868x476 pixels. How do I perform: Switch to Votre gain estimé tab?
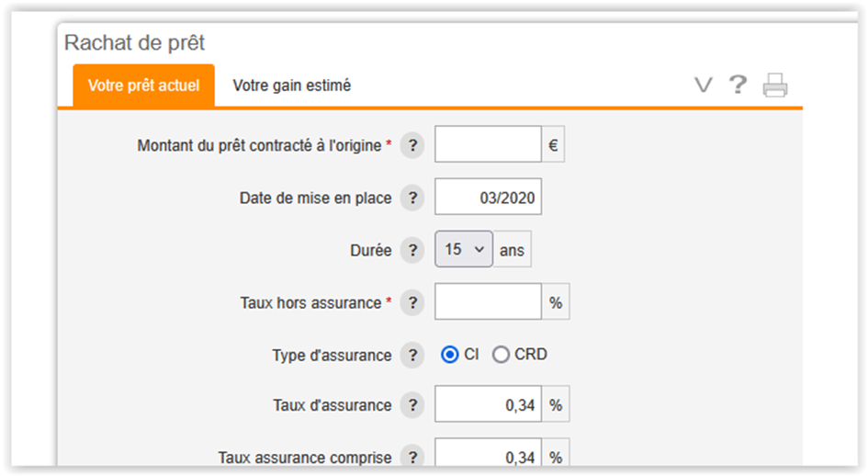[292, 85]
